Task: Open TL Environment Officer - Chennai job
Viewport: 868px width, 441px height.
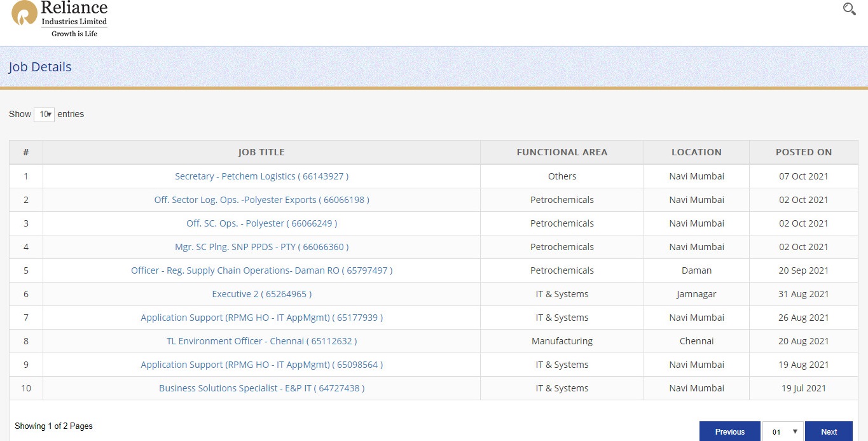Action: click(261, 341)
